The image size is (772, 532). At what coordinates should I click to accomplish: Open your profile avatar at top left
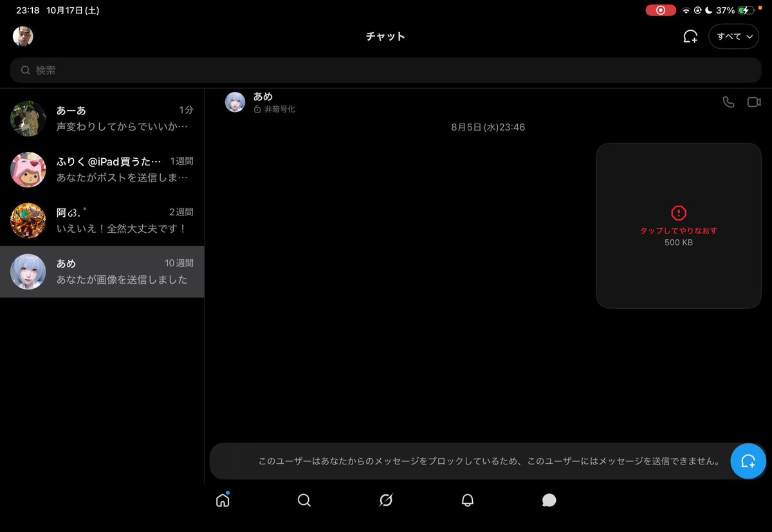pyautogui.click(x=23, y=36)
